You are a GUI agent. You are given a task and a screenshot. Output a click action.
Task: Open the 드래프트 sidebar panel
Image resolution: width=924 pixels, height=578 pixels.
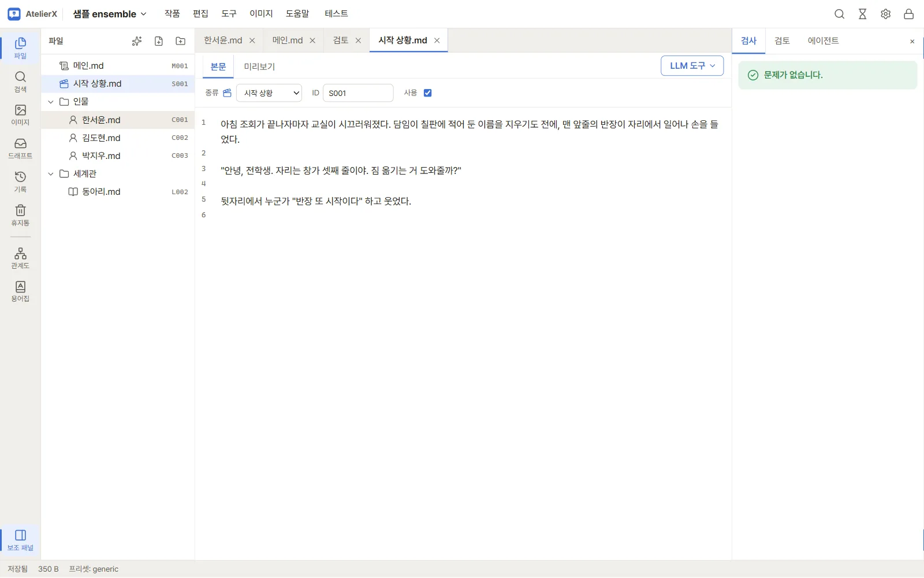[x=20, y=148]
